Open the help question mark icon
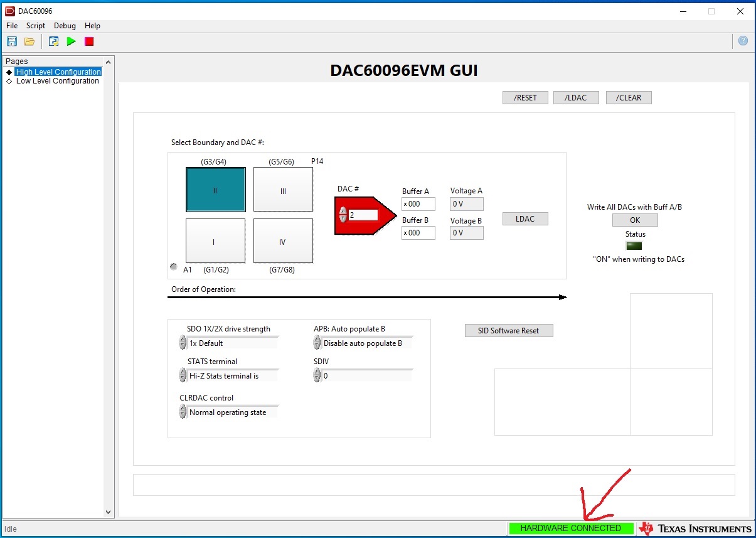 click(x=743, y=41)
